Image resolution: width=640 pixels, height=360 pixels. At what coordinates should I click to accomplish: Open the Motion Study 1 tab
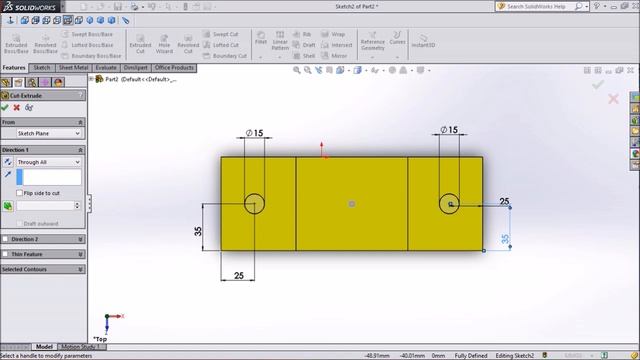click(80, 347)
